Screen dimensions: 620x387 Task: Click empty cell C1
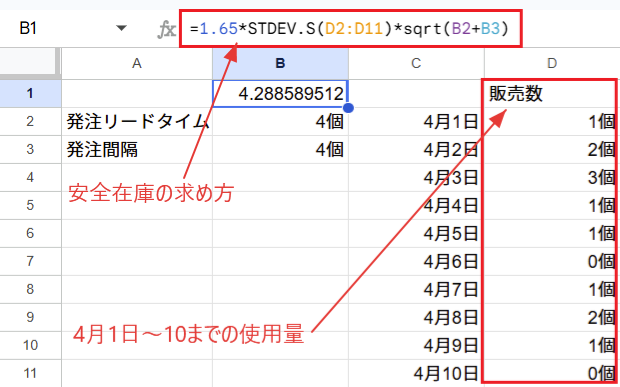tap(416, 94)
